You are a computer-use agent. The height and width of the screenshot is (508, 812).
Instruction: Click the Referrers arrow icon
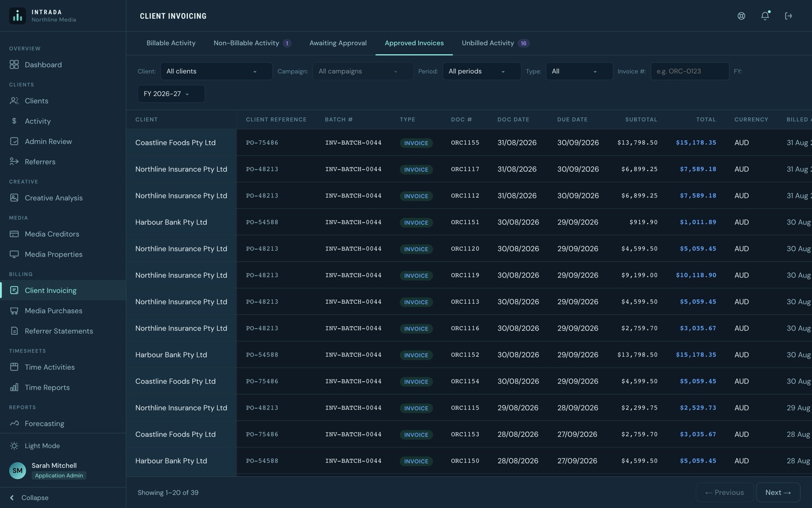pyautogui.click(x=14, y=162)
